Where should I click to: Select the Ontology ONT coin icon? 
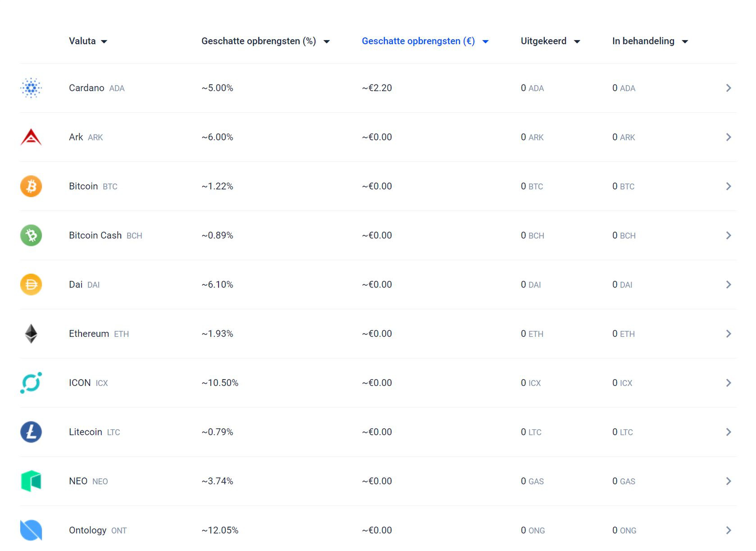pos(31,530)
